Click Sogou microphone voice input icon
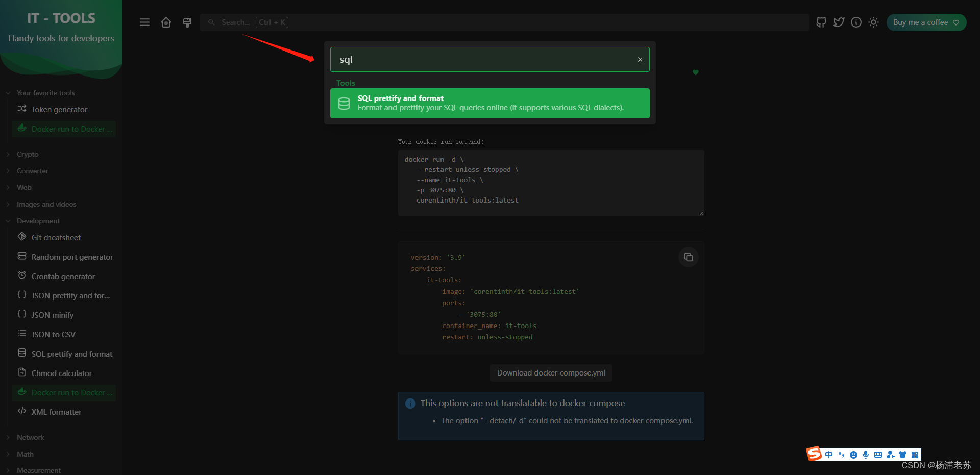Screen dimensions: 980x475 [x=866, y=455]
